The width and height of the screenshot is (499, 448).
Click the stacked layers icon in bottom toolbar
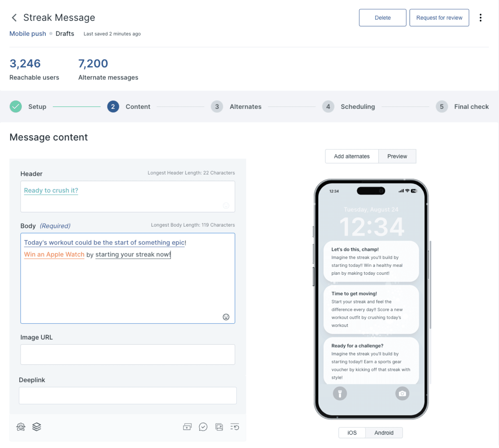(37, 427)
